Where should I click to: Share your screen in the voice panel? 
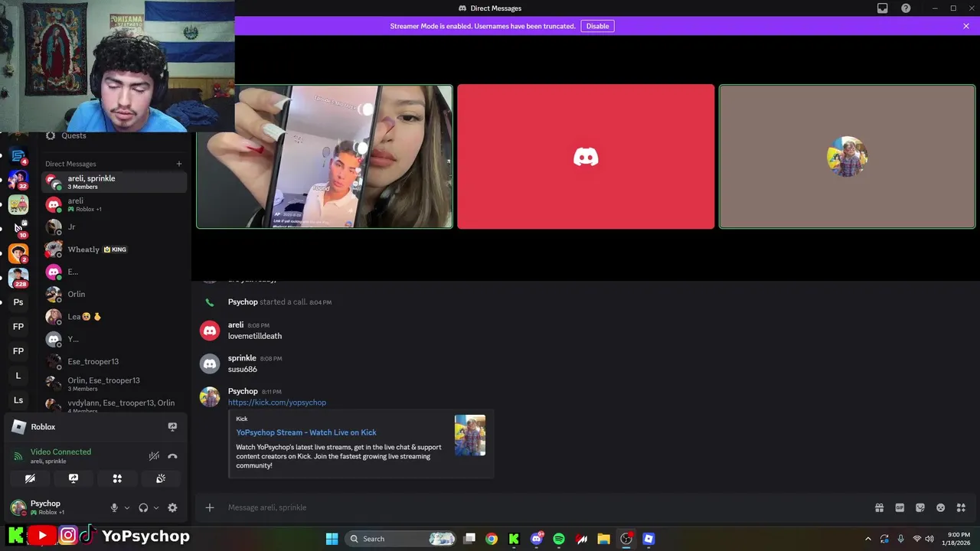point(73,478)
